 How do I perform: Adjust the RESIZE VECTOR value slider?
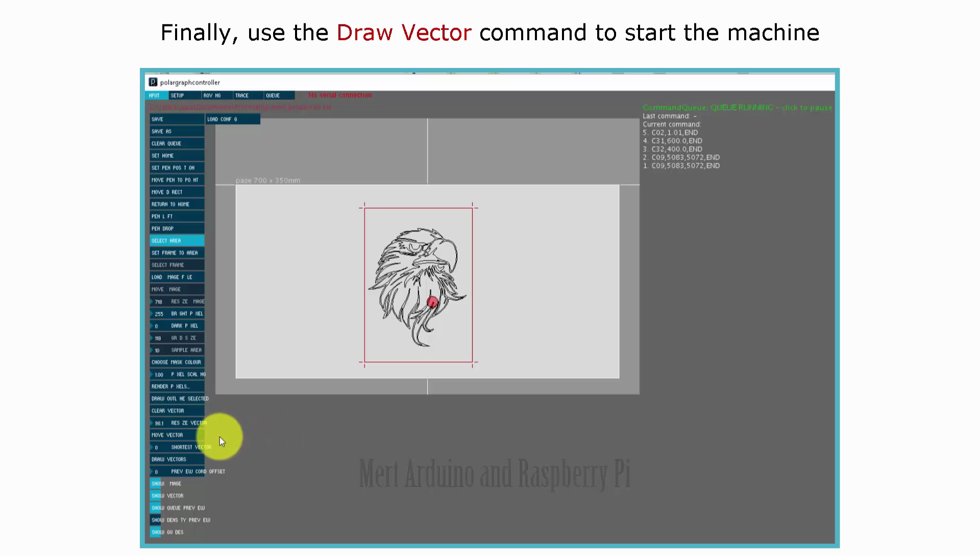click(176, 423)
